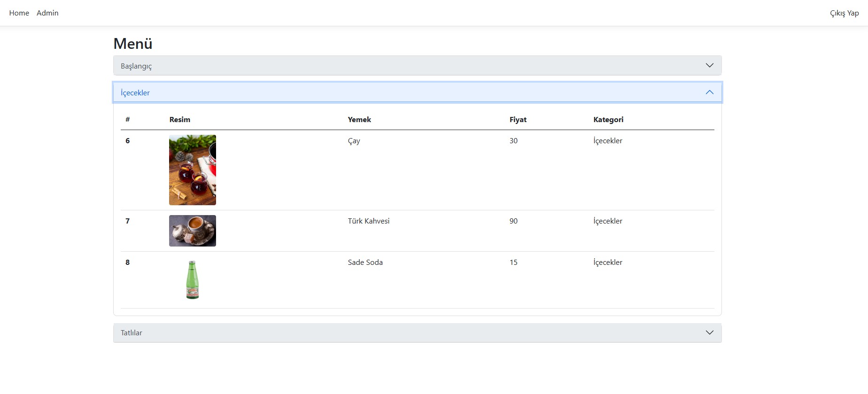Click the Yemek column header
The width and height of the screenshot is (868, 394).
point(359,119)
